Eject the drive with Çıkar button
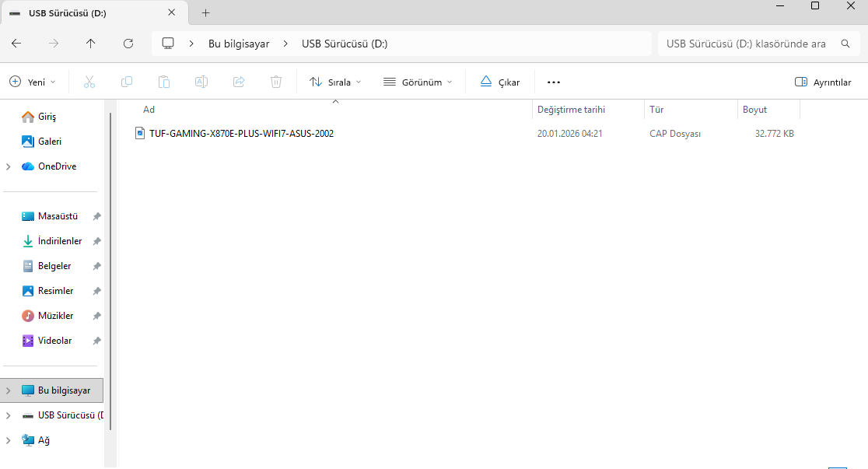Screen dimensions: 868x469 (x=500, y=82)
